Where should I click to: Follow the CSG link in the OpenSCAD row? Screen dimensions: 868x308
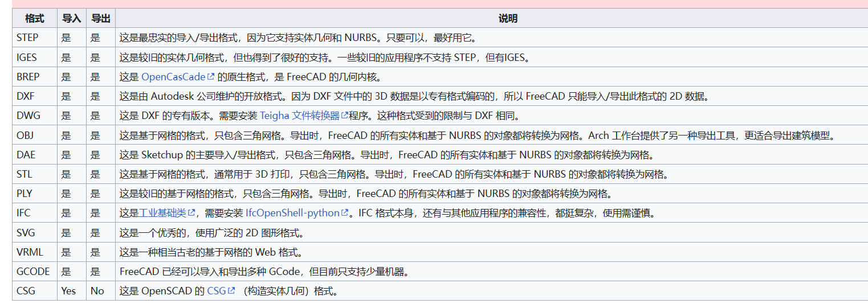216,291
